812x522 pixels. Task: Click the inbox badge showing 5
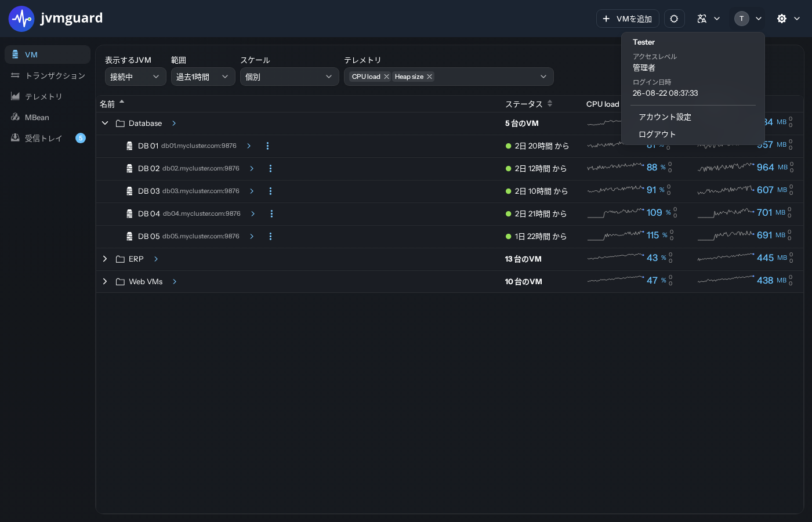point(81,138)
